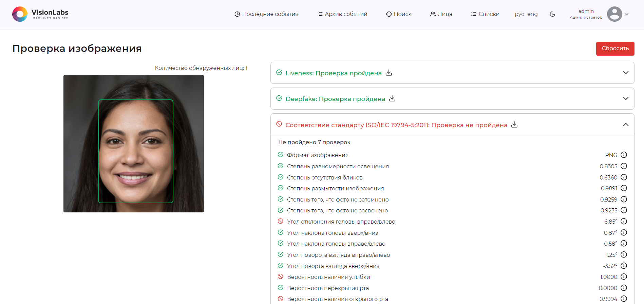
Task: Click the value 0.9994
Action: [608, 299]
